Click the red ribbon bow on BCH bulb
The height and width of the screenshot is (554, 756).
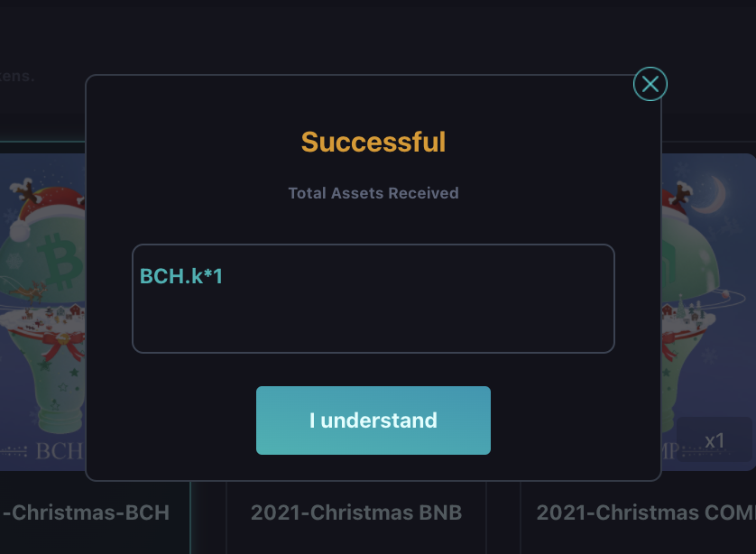[62, 343]
